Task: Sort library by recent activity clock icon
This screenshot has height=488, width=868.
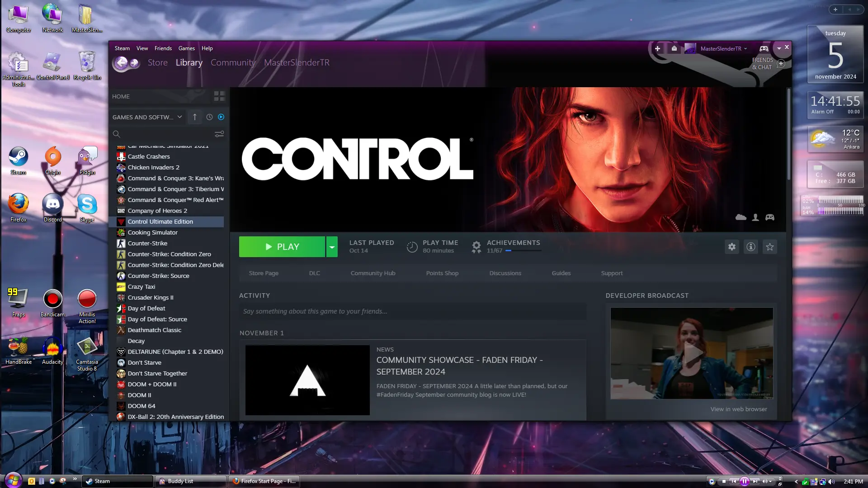Action: point(209,117)
